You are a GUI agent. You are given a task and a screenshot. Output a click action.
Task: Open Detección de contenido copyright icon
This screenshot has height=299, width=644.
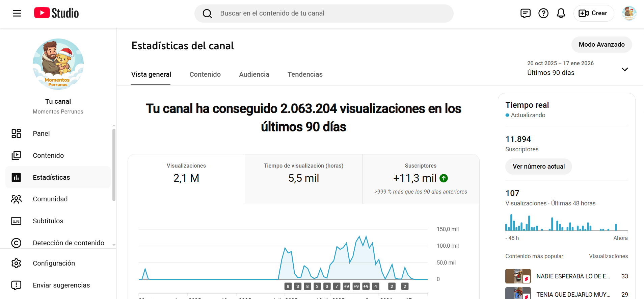[16, 243]
